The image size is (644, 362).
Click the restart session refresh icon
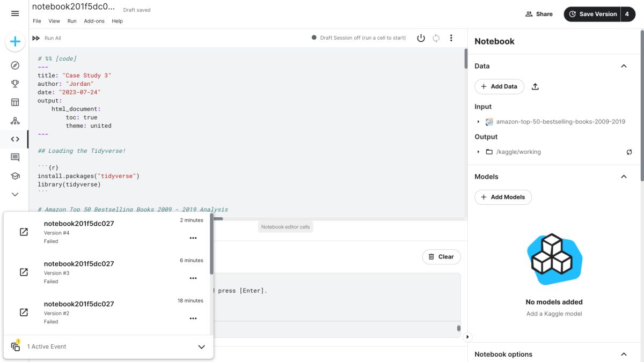point(436,38)
